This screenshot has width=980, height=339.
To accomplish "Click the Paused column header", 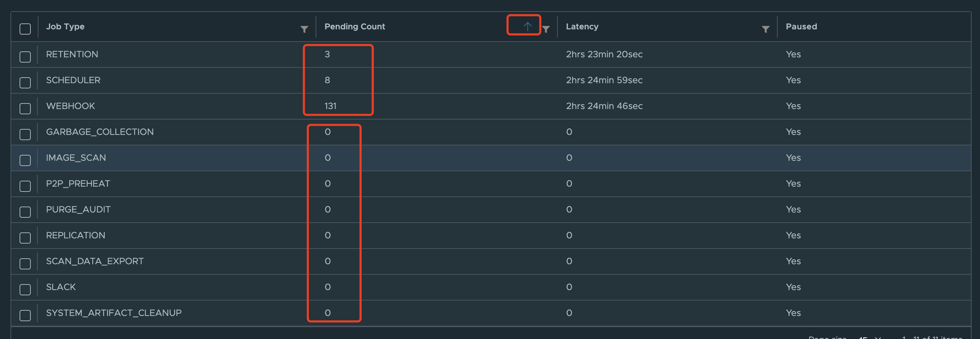I will (801, 27).
